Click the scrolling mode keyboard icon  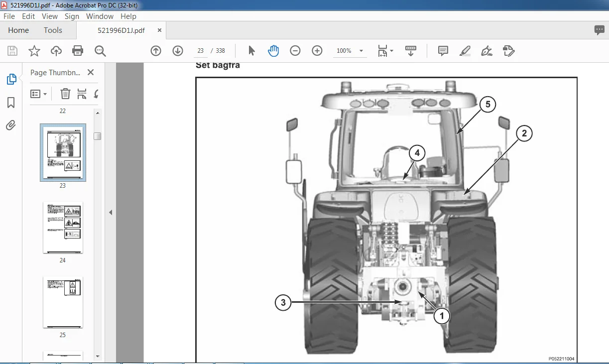point(411,51)
